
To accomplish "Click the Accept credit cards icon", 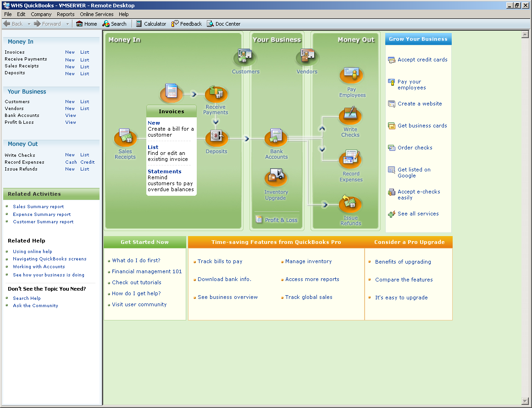I will click(x=392, y=60).
